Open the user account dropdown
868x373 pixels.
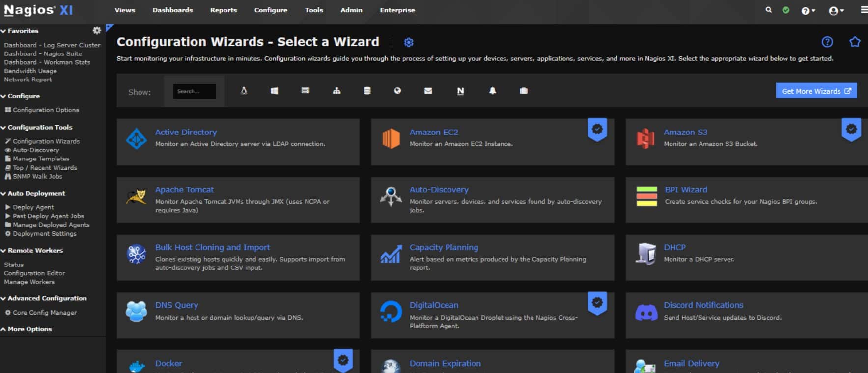(x=836, y=10)
